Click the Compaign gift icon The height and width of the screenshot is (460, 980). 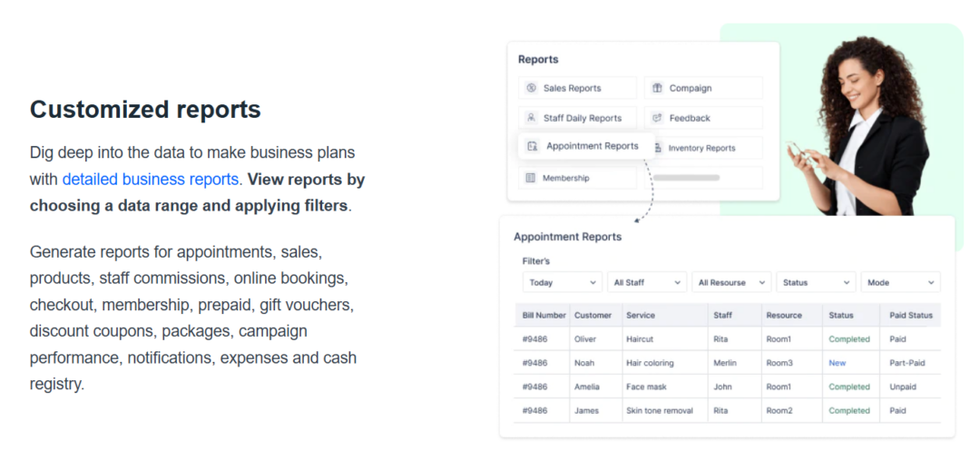point(658,88)
